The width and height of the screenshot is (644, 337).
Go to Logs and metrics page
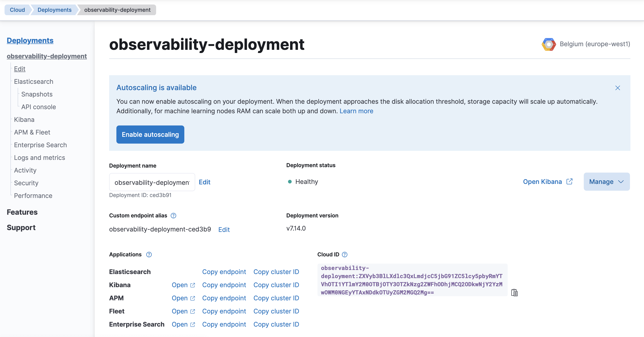point(39,157)
